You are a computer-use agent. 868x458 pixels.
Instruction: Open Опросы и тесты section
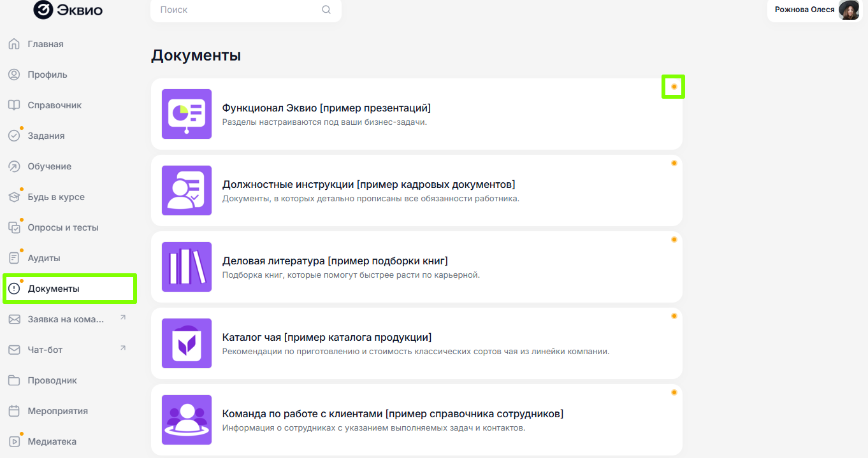click(x=62, y=227)
